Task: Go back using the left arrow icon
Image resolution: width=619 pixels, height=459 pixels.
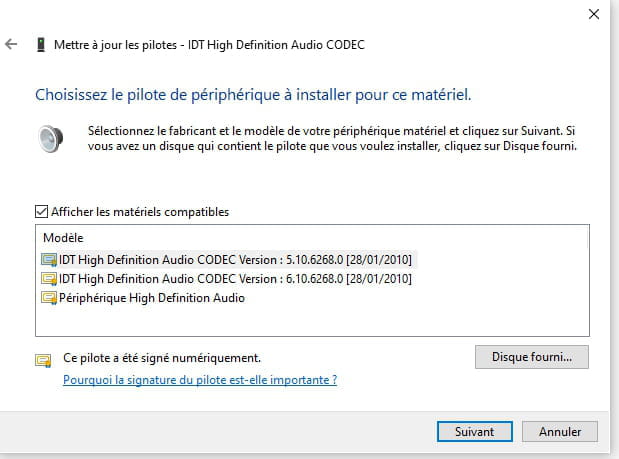Action: pyautogui.click(x=11, y=44)
